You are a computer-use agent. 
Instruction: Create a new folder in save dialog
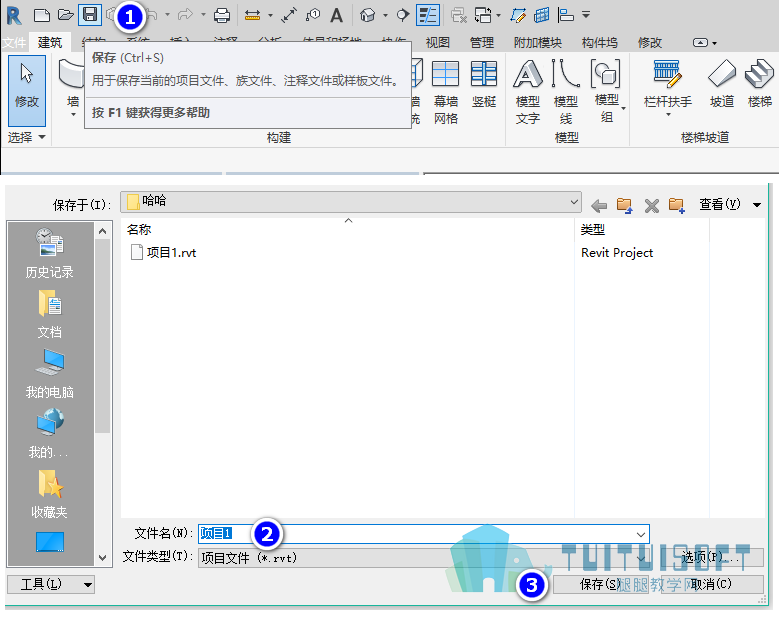[x=677, y=205]
